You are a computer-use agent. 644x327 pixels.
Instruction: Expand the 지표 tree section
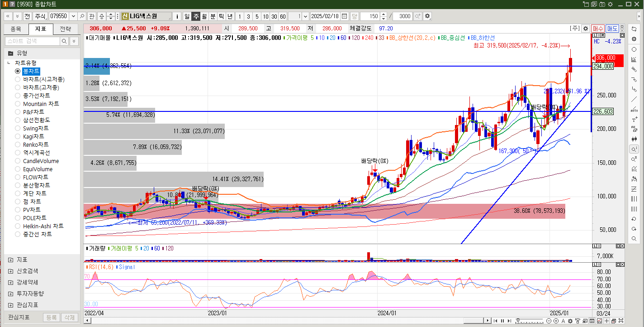10,260
